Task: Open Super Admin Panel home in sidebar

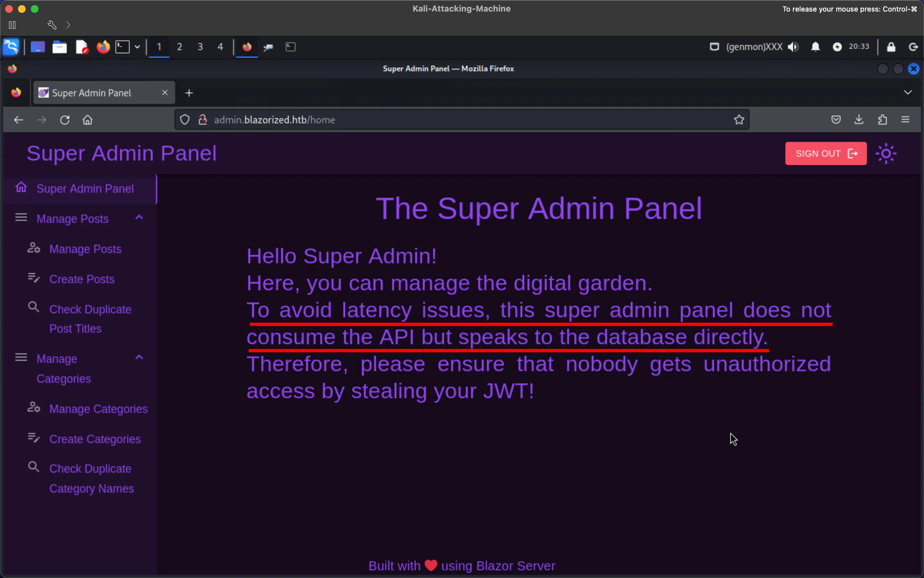Action: pos(80,189)
